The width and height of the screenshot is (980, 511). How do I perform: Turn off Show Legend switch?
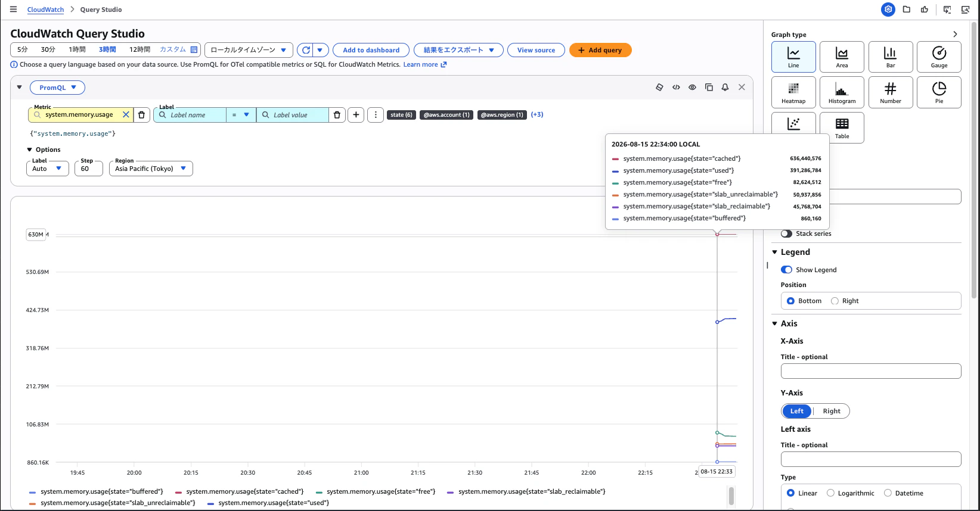(x=787, y=270)
